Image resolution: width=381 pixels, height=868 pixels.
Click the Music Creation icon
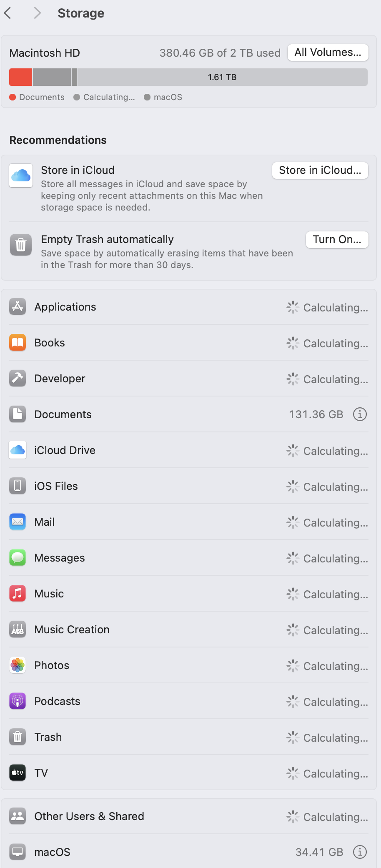[x=18, y=630]
